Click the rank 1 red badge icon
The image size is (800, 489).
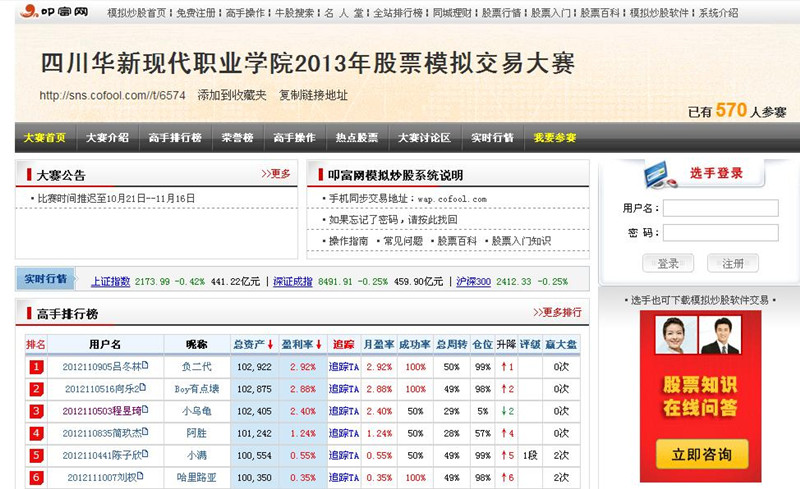36,367
